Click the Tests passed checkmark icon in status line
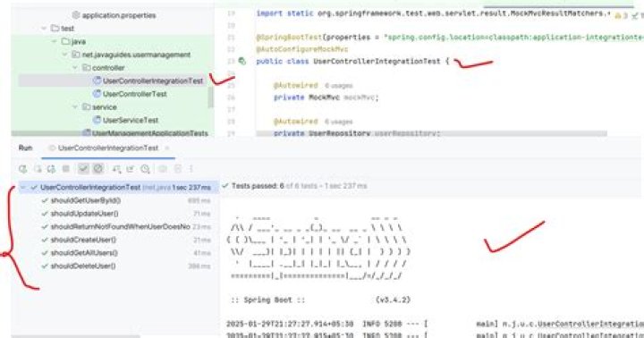This screenshot has height=338, width=644. pyautogui.click(x=225, y=186)
